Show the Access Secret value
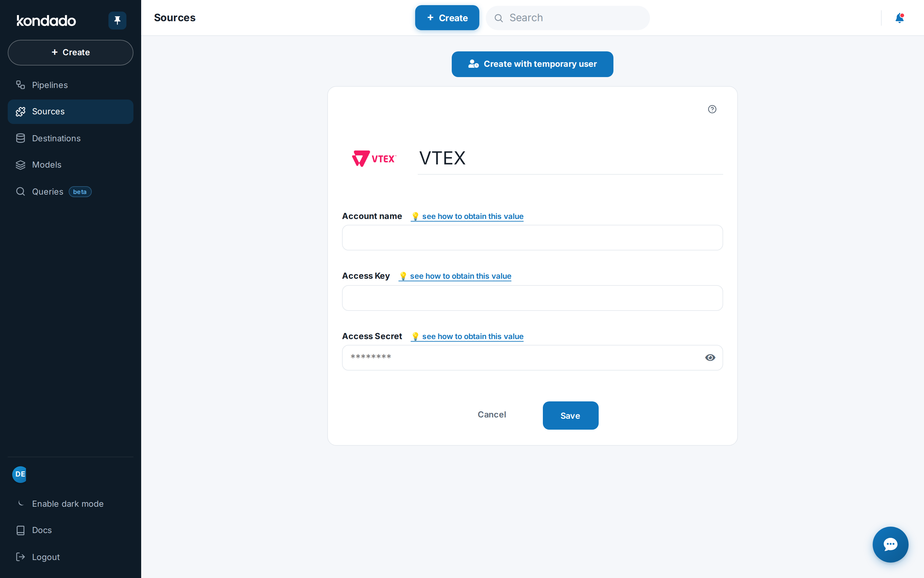 pyautogui.click(x=710, y=357)
